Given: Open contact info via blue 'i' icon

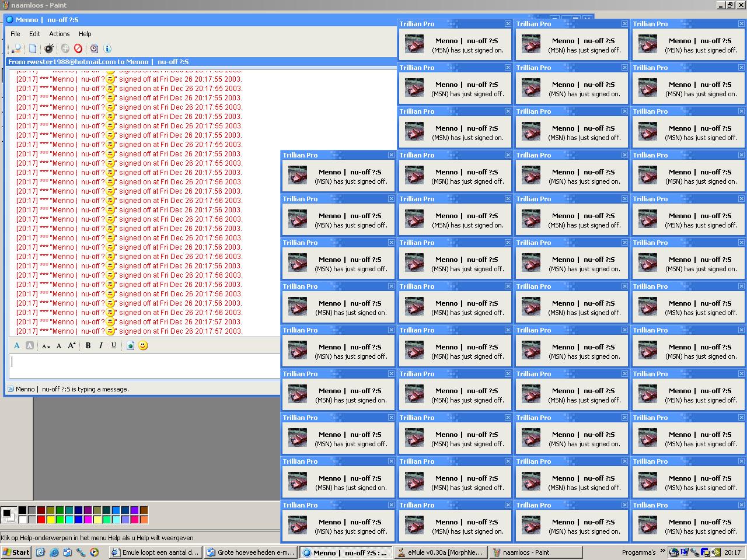Looking at the screenshot, I should pos(107,48).
